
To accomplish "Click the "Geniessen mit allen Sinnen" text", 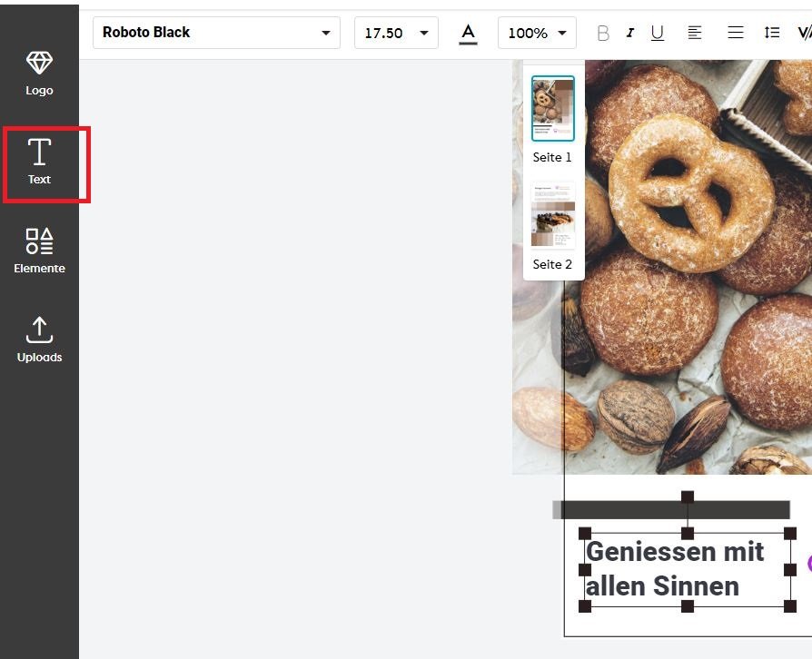I will 675,569.
